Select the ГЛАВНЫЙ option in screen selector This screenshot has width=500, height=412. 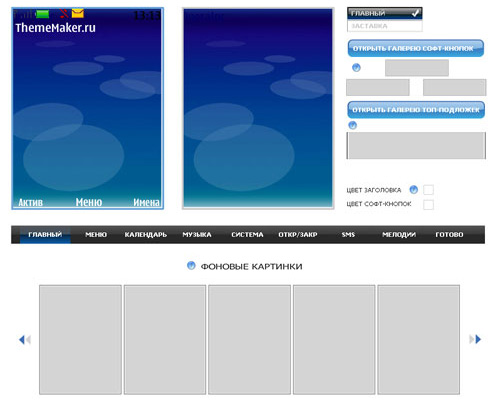pyautogui.click(x=385, y=13)
